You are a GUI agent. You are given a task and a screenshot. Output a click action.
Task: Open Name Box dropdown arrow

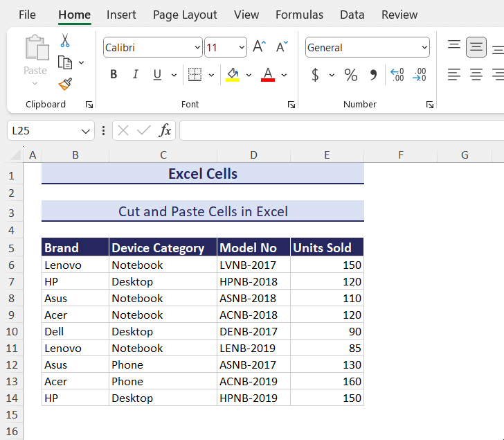(86, 131)
